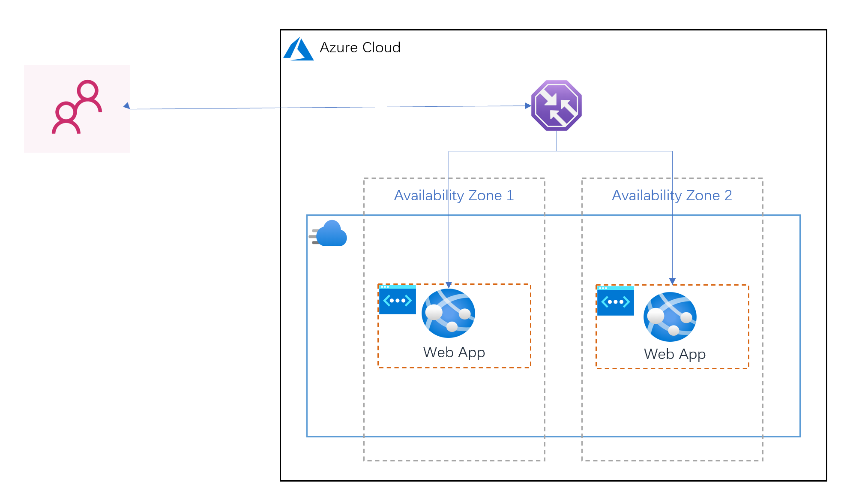
Task: Click the subnet icon in Zone 1
Action: tap(398, 299)
